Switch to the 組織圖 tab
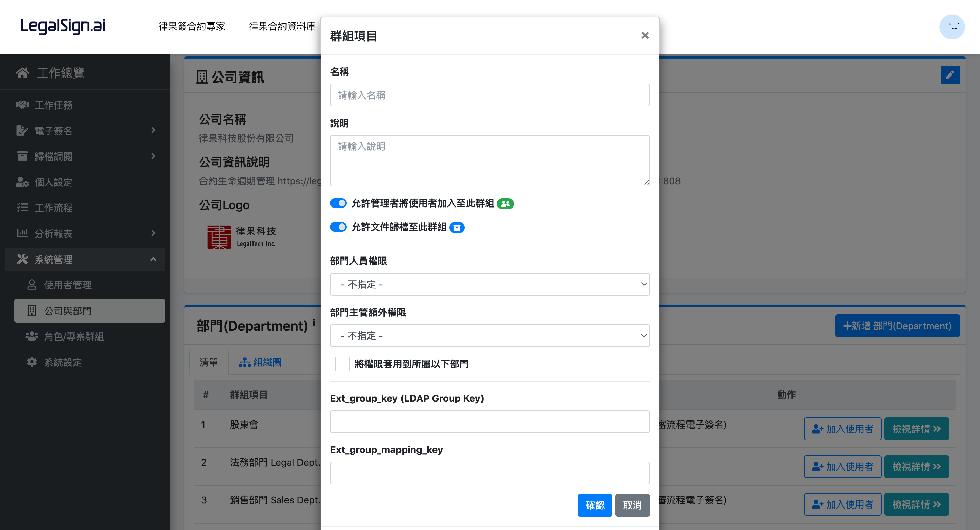This screenshot has height=530, width=980. pos(260,362)
